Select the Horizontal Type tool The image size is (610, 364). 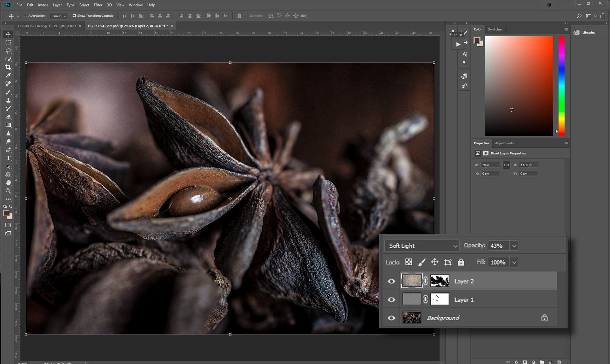click(x=8, y=158)
